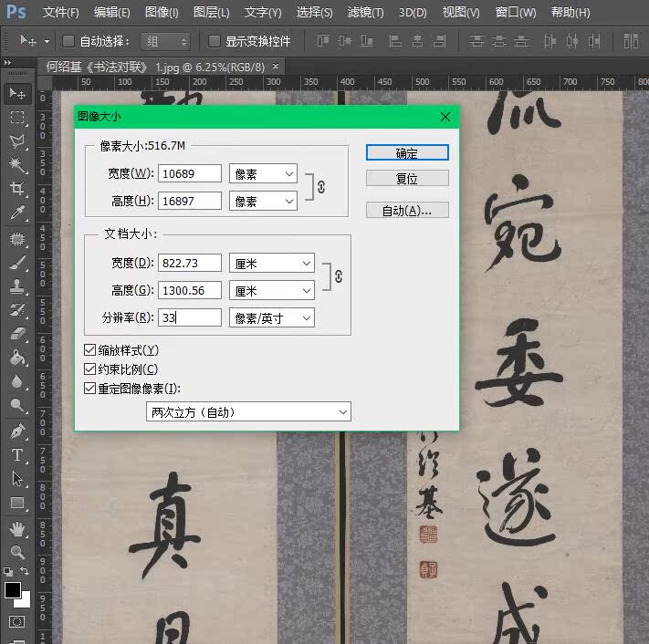The width and height of the screenshot is (649, 644).
Task: Select the Move tool in toolbox
Action: (17, 94)
